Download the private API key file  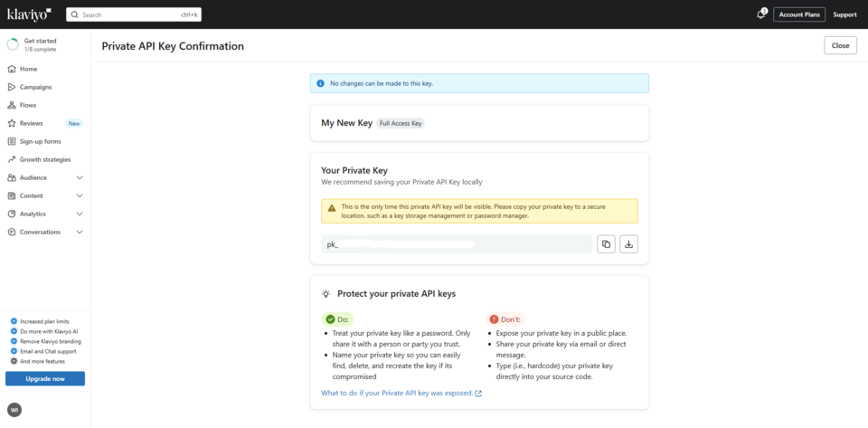[629, 244]
